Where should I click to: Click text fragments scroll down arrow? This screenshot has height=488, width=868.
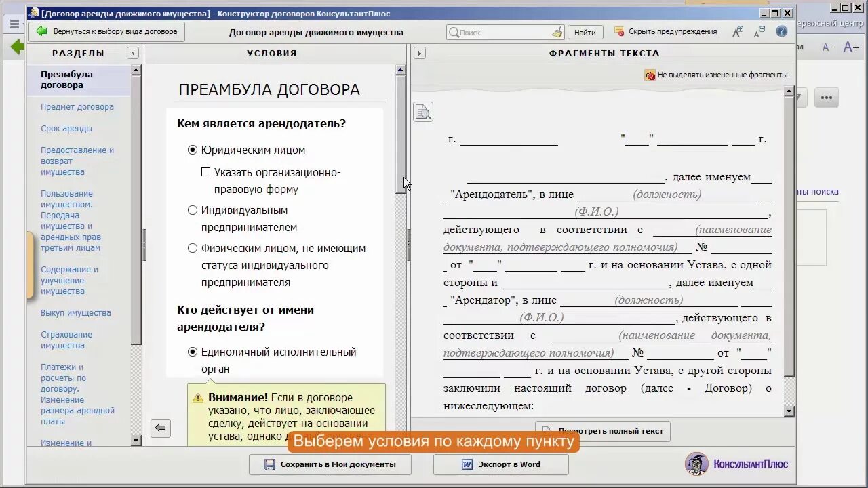point(789,411)
